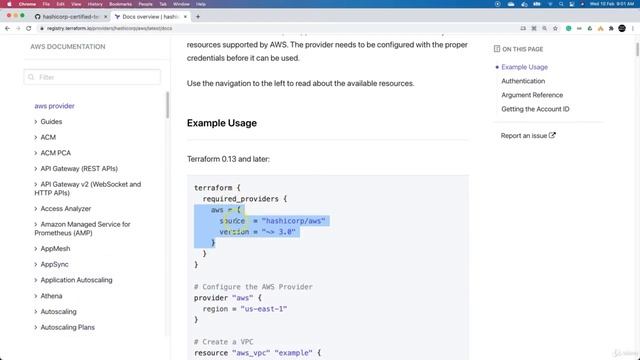The image size is (640, 360).
Task: Go back to the previous page
Action: pos(7,29)
